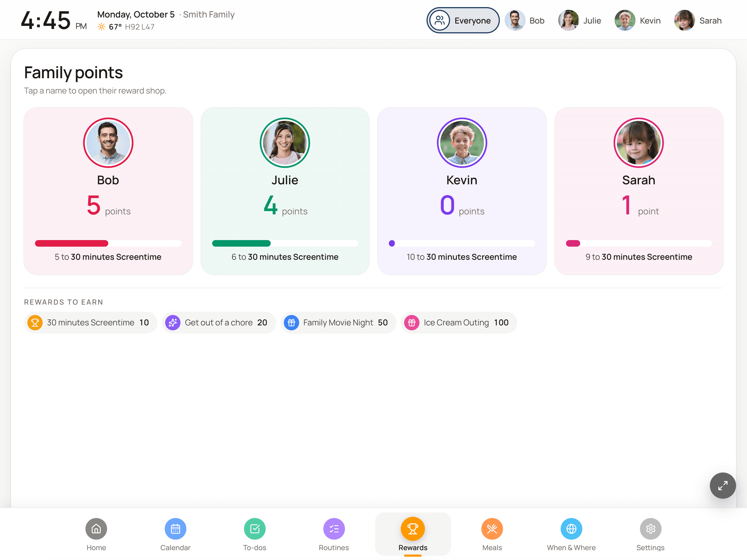The image size is (747, 560).
Task: Click Bob's avatar photo on points card
Action: click(108, 142)
